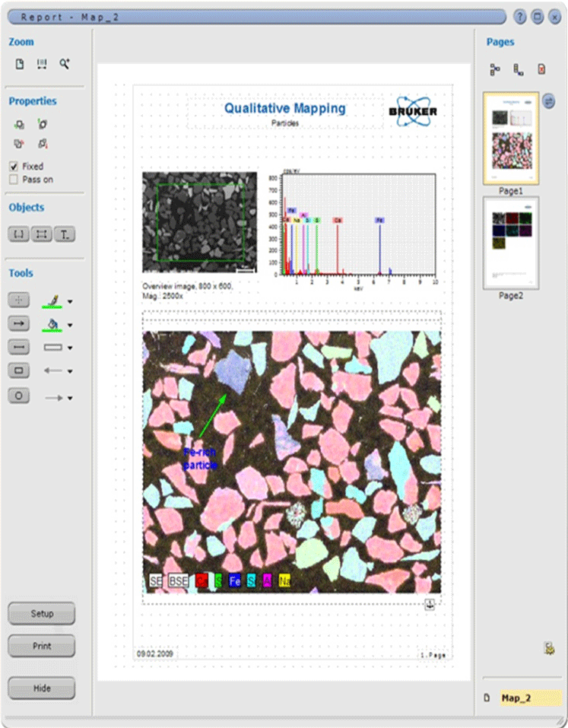Enable the Pass on checkbox
The image size is (568, 728).
(x=14, y=180)
